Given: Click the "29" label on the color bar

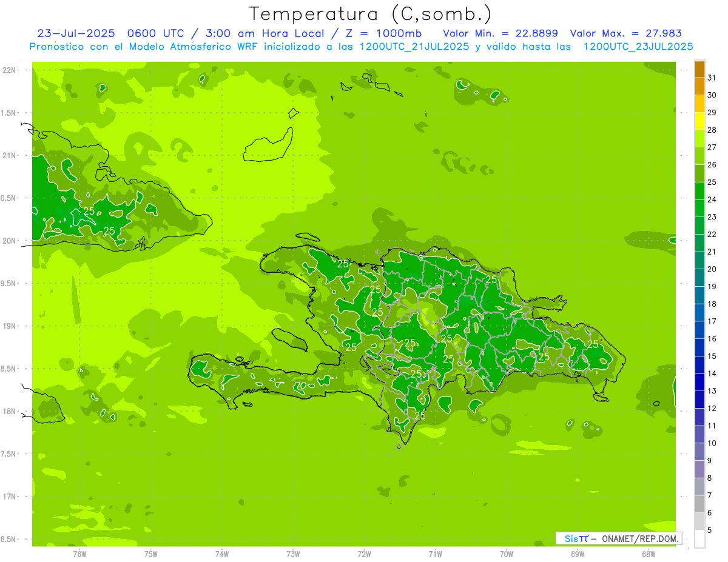Looking at the screenshot, I should pos(712,113).
